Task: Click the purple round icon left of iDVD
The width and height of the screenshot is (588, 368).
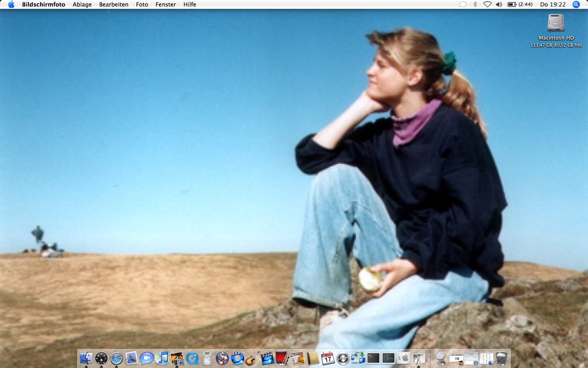Action: coord(222,359)
